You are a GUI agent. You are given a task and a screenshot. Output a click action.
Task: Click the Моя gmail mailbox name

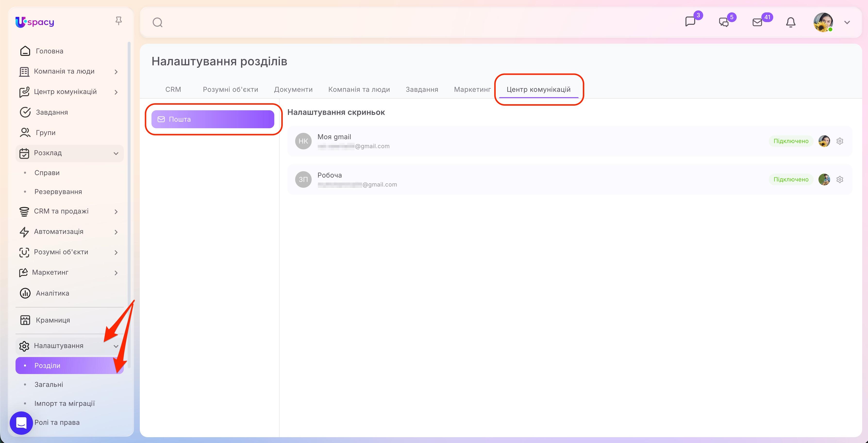[x=334, y=136]
